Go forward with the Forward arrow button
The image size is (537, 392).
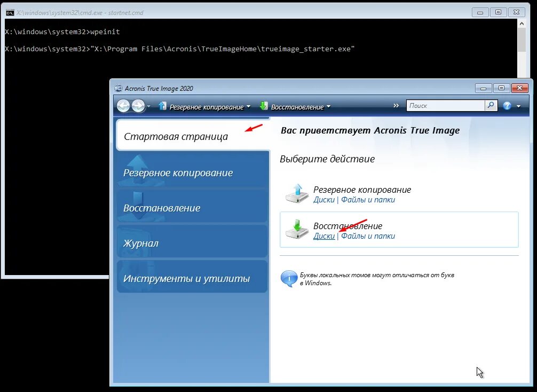coord(138,106)
